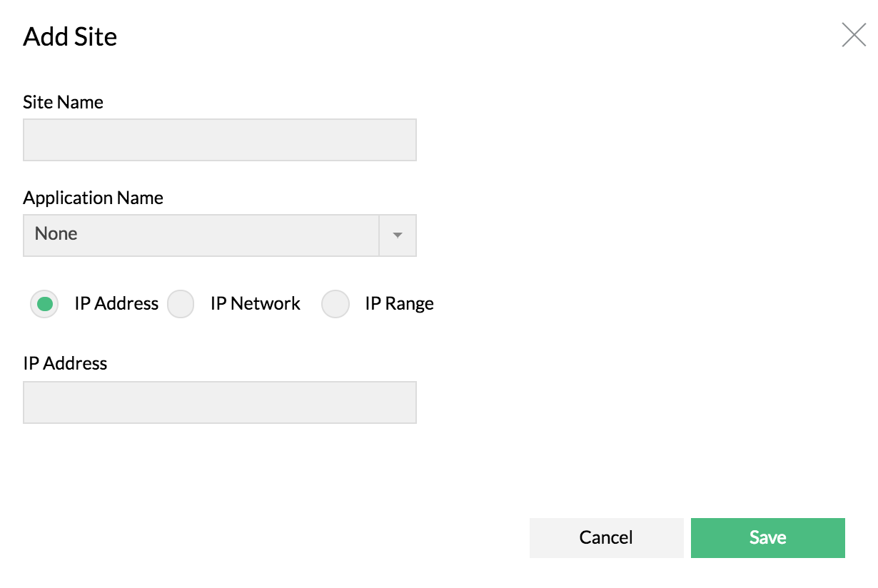Select IP Network radio button
This screenshot has width=878, height=588.
pyautogui.click(x=181, y=304)
